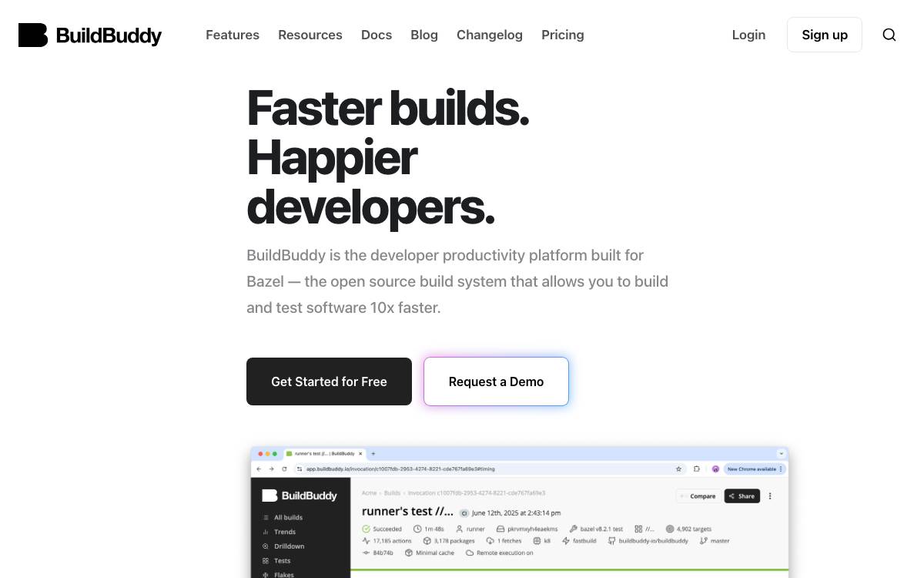Click the bookmark star in screenshot address bar
924x578 pixels.
coord(678,469)
